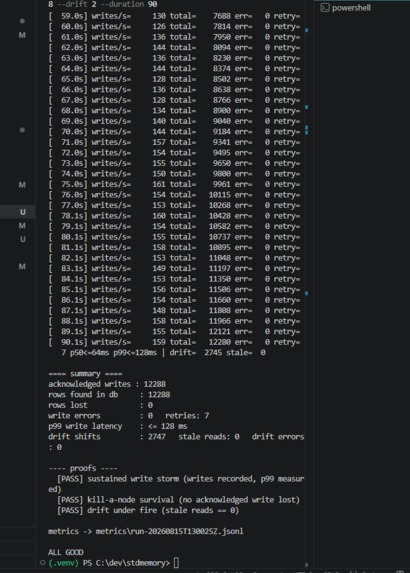Click the 'rows lost : 0' line
This screenshot has width=410, height=573.
(100, 405)
